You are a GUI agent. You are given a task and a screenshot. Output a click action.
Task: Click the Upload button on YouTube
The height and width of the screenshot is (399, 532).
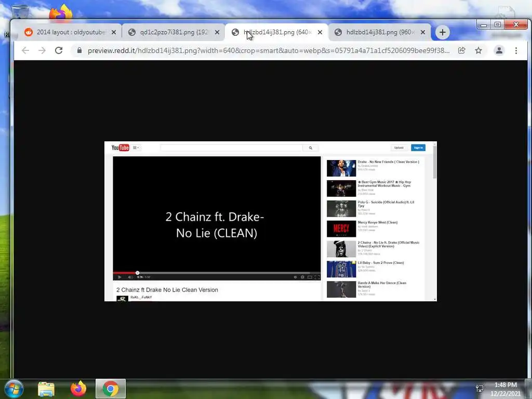click(399, 148)
